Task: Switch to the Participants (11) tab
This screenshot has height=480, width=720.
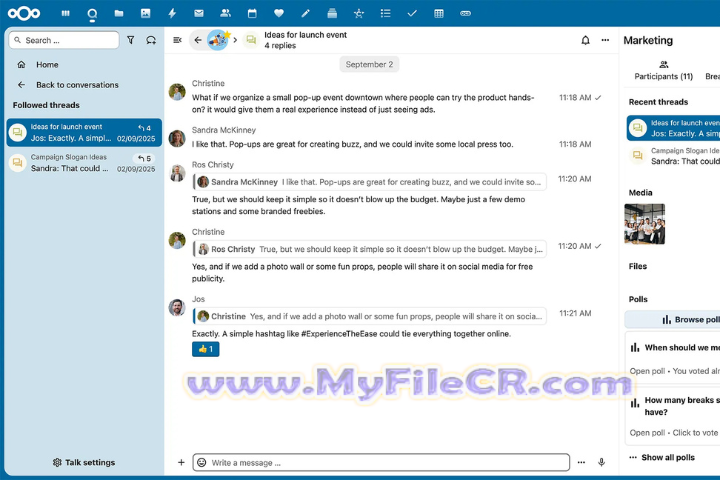Action: tap(664, 70)
